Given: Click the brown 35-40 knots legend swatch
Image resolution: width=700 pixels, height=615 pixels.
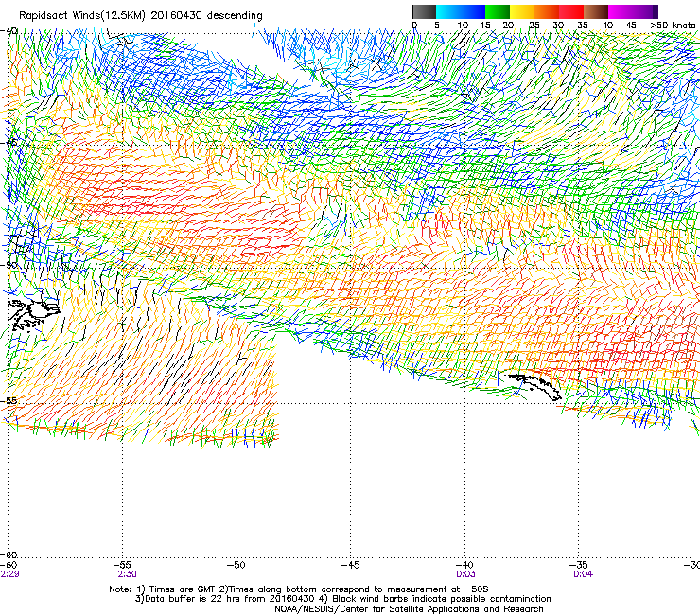Looking at the screenshot, I should (596, 11).
